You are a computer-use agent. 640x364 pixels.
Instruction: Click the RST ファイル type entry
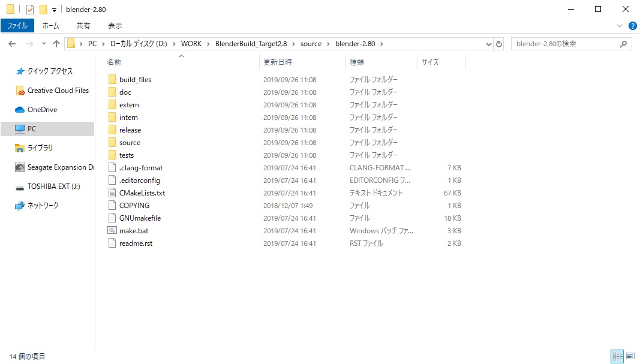click(366, 243)
